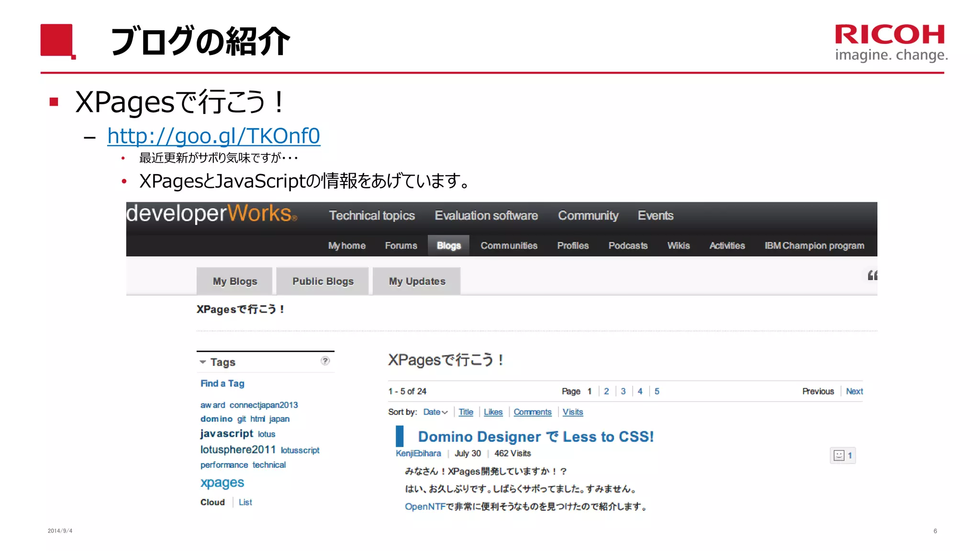The height and width of the screenshot is (551, 980).
Task: Click the Next page link
Action: point(854,391)
